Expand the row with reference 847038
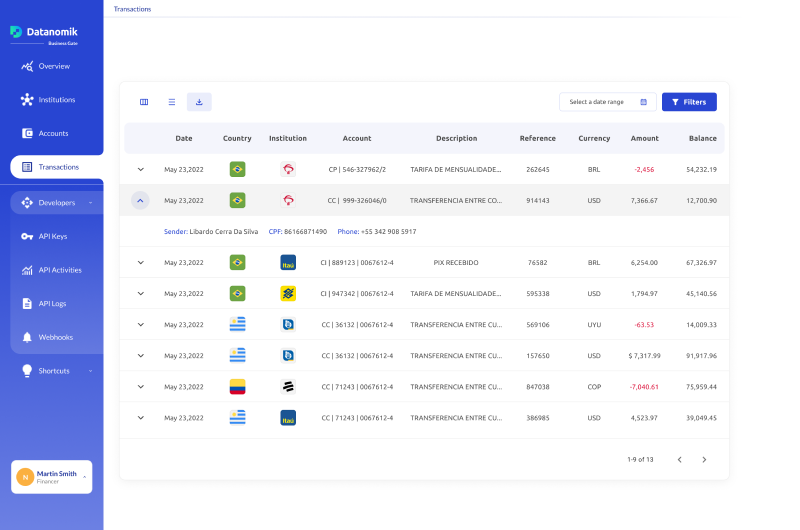The height and width of the screenshot is (530, 800). [140, 387]
